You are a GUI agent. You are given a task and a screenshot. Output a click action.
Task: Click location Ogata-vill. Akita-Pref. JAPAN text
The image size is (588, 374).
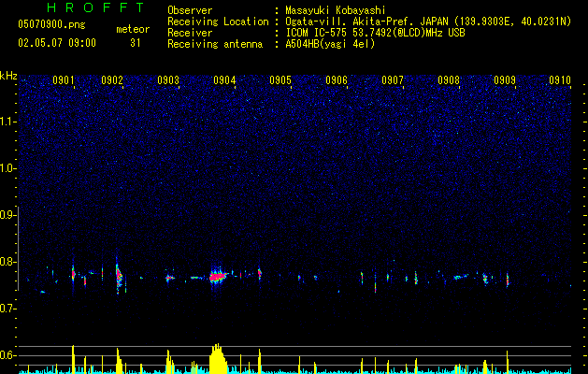click(x=428, y=22)
